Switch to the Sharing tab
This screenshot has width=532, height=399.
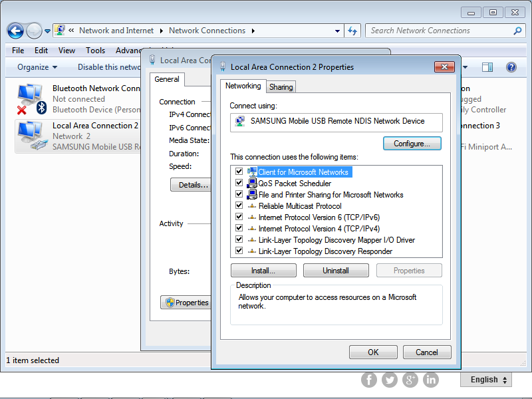pyautogui.click(x=281, y=87)
